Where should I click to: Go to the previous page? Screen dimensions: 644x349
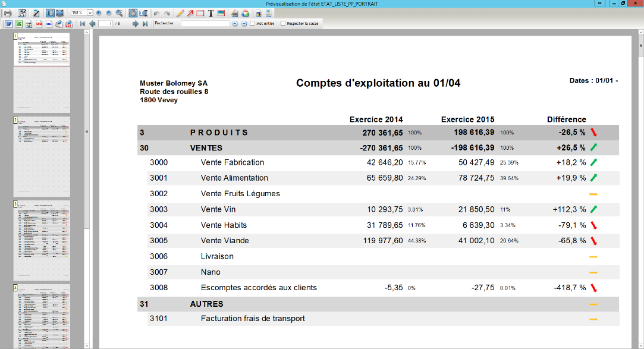click(x=92, y=24)
